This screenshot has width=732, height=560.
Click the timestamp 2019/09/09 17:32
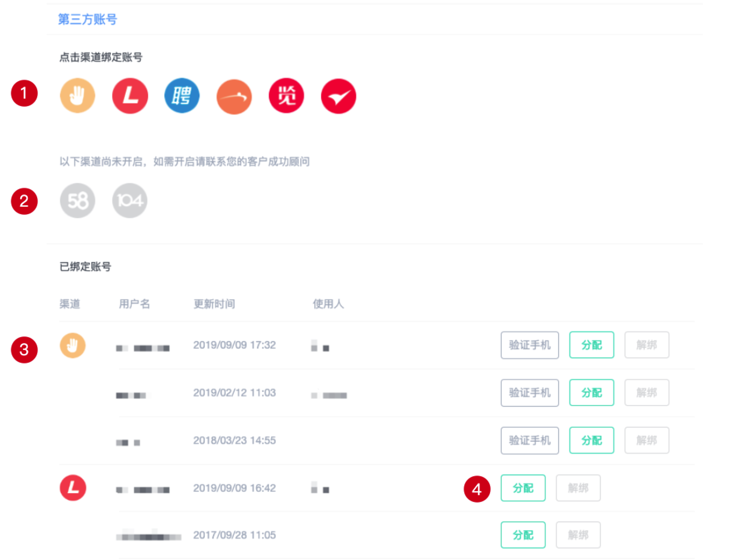[235, 345]
